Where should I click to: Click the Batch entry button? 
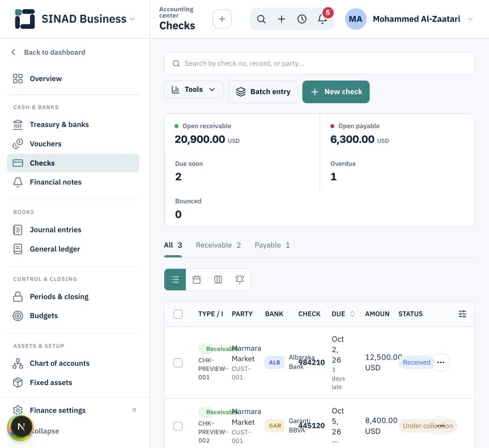pos(263,92)
